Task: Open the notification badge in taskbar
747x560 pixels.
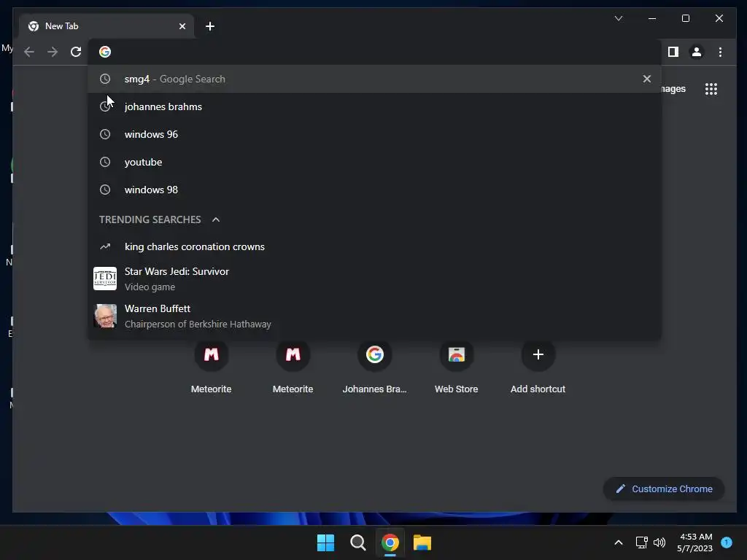Action: pos(727,542)
